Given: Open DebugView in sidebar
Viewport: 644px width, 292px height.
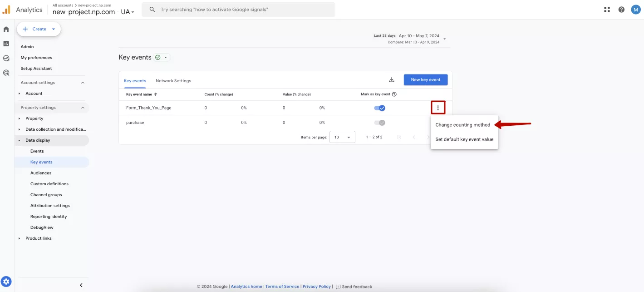Looking at the screenshot, I should click(42, 228).
